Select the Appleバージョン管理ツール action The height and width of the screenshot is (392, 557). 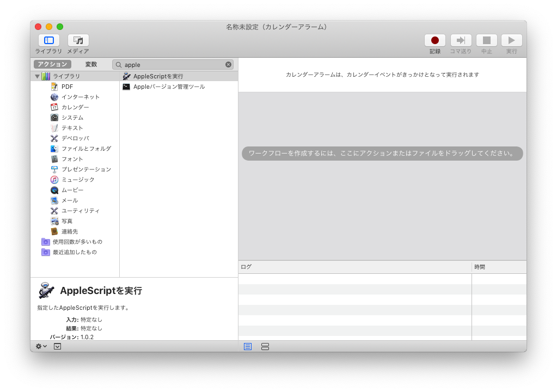[179, 87]
